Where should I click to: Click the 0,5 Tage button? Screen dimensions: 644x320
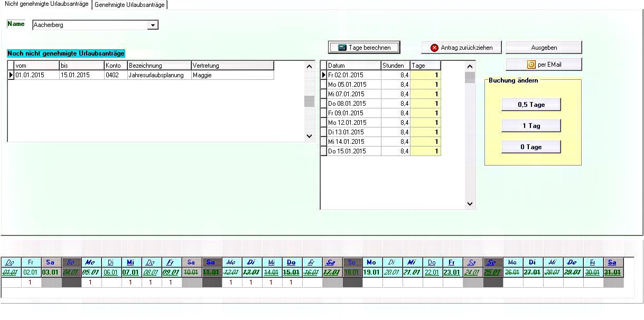pyautogui.click(x=531, y=105)
